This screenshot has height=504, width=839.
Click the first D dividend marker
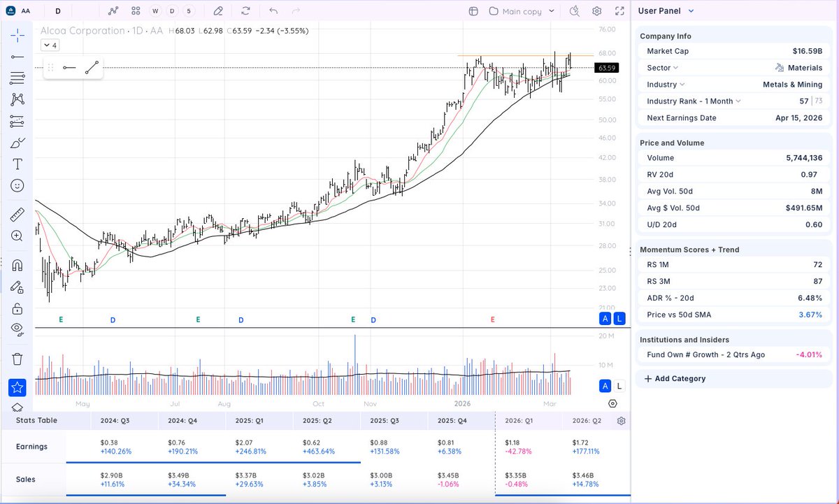click(113, 320)
